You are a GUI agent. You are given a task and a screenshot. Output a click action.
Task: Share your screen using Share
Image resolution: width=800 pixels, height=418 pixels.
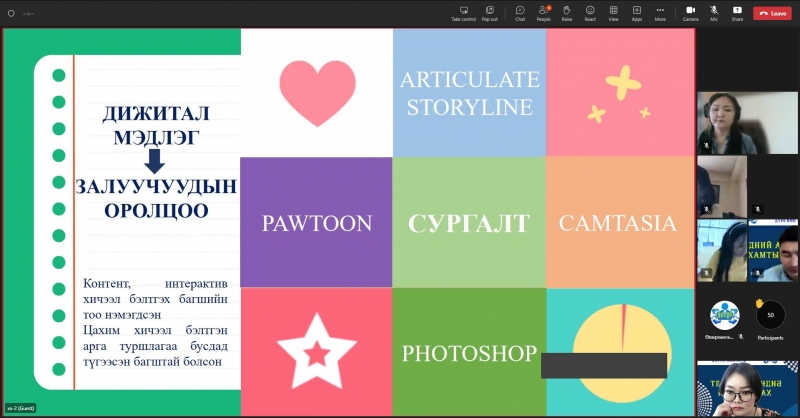(x=737, y=12)
